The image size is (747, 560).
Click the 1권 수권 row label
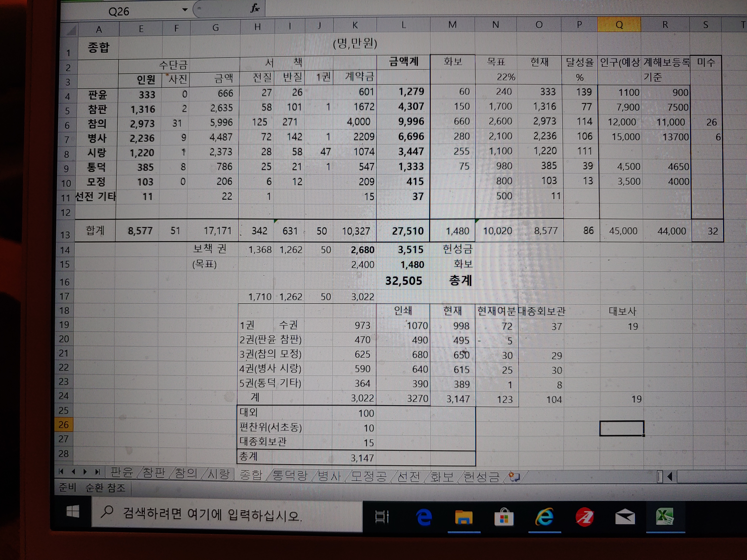pyautogui.click(x=268, y=325)
